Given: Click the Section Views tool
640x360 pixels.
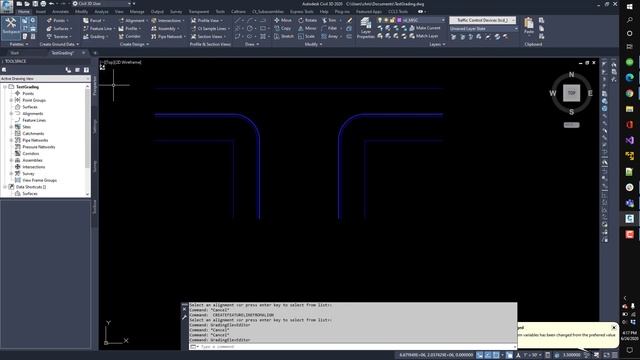Looking at the screenshot, I should point(207,37).
